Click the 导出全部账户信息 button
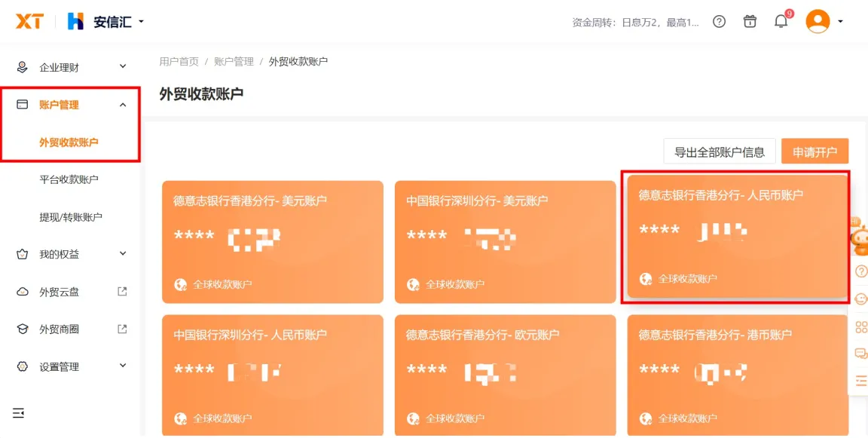This screenshot has height=438, width=868. click(720, 152)
